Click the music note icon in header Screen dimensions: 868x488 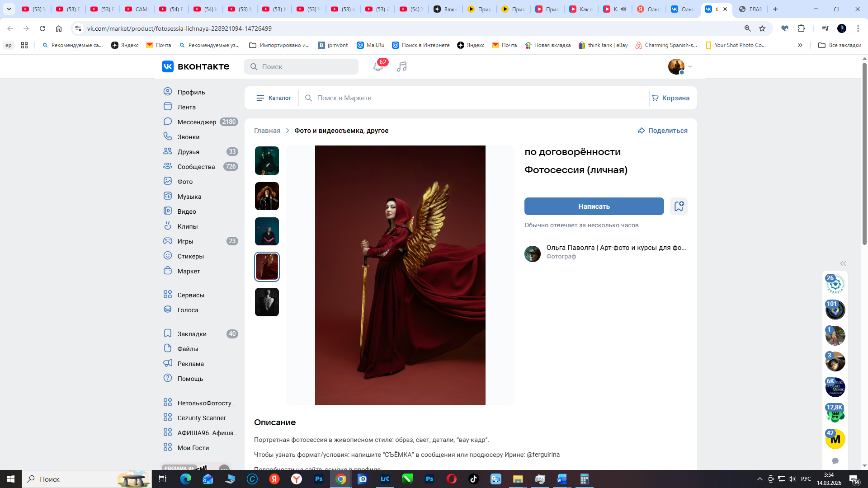(401, 67)
